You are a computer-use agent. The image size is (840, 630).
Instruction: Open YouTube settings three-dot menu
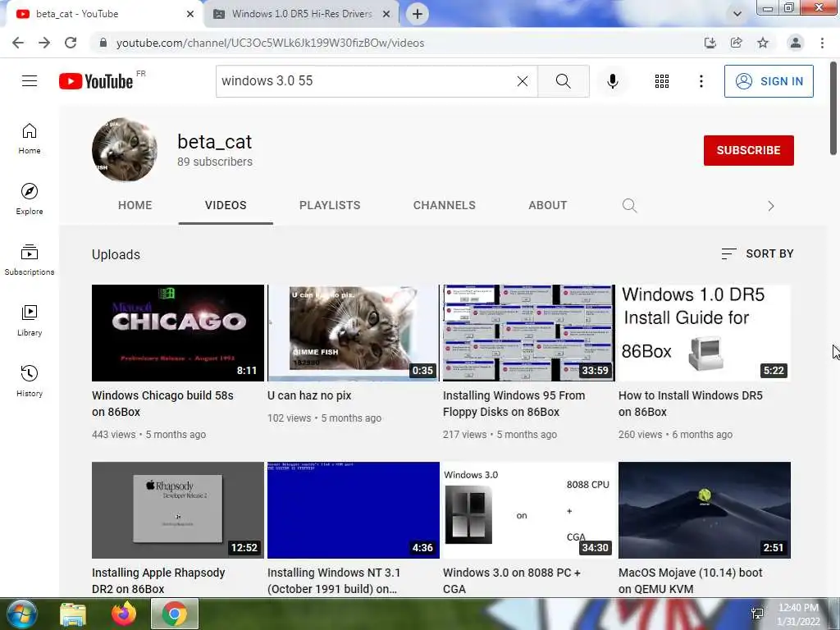pyautogui.click(x=701, y=81)
